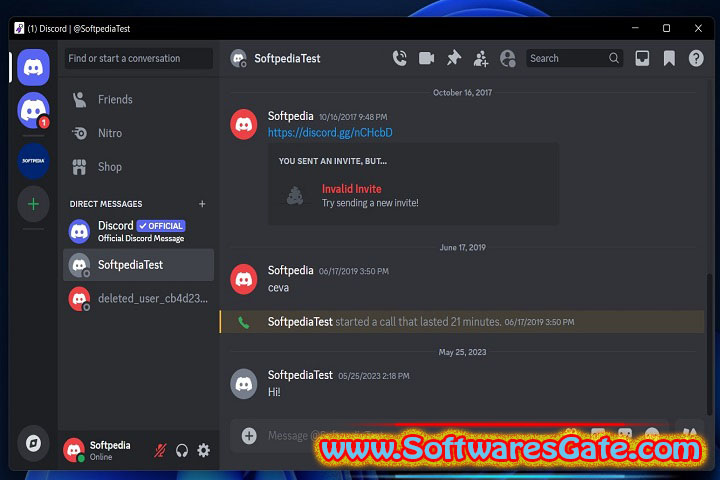This screenshot has height=480, width=720.
Task: Select the SoftpediaTest conversation
Action: click(x=138, y=265)
